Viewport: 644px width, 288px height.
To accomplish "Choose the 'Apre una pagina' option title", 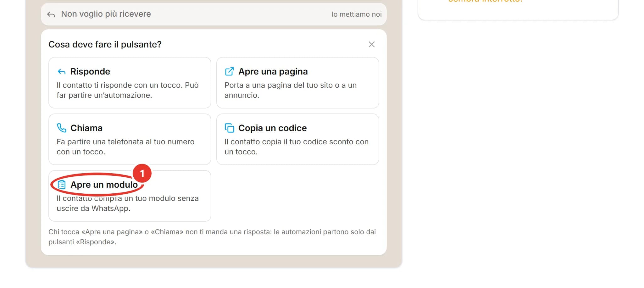I will [x=273, y=71].
